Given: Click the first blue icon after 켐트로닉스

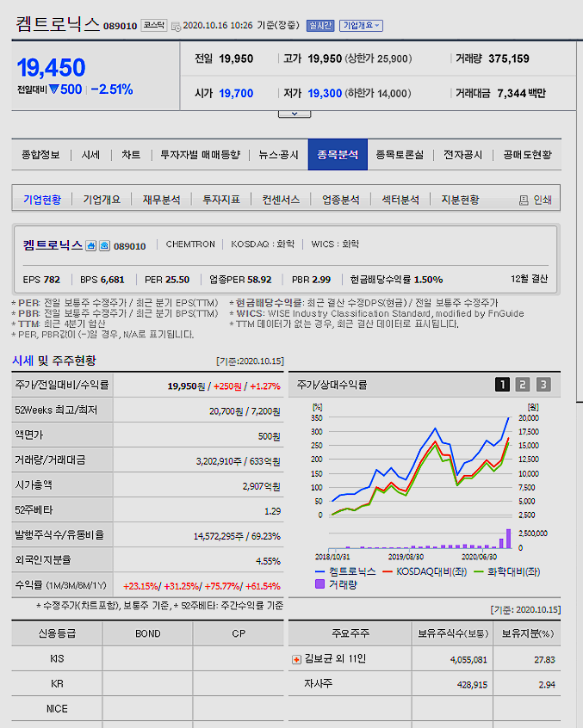Looking at the screenshot, I should click(91, 245).
